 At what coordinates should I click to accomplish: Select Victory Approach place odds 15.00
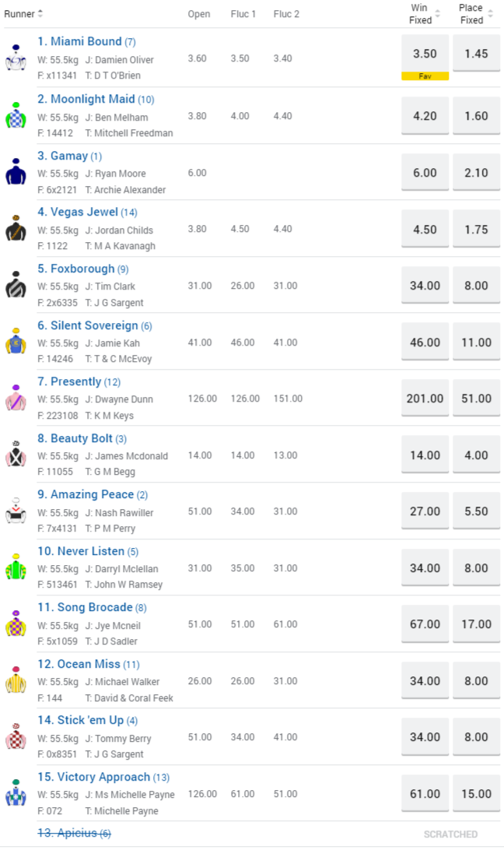(476, 794)
